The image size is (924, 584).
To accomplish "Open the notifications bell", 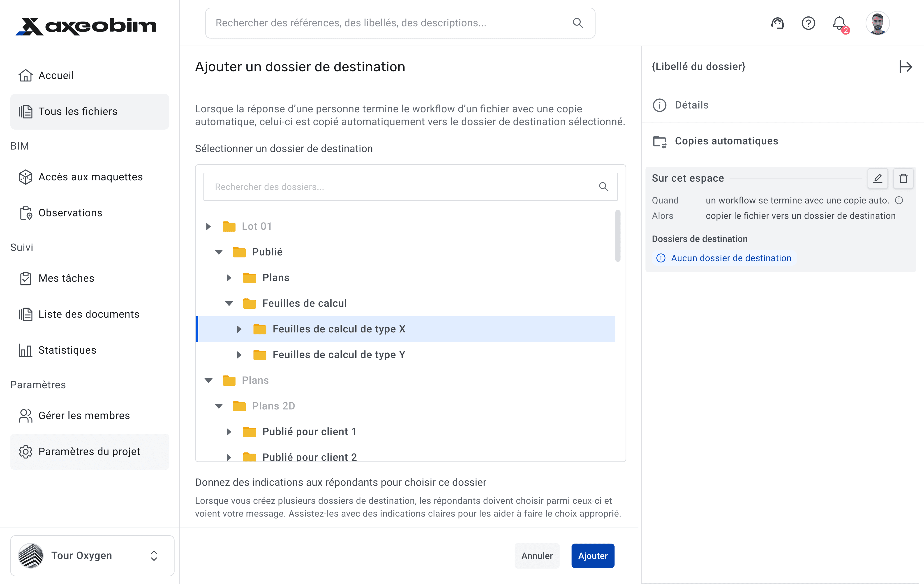I will (x=839, y=23).
